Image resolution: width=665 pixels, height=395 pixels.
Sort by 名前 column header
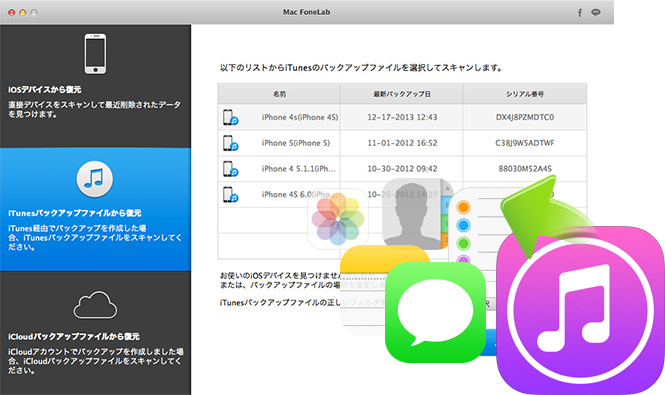coord(279,94)
